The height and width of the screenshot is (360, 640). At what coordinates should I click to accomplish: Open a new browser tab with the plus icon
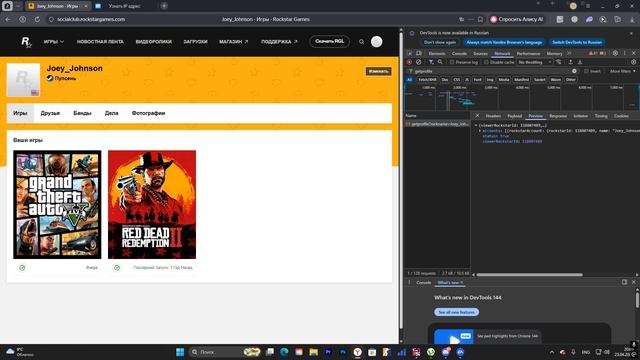click(x=164, y=6)
